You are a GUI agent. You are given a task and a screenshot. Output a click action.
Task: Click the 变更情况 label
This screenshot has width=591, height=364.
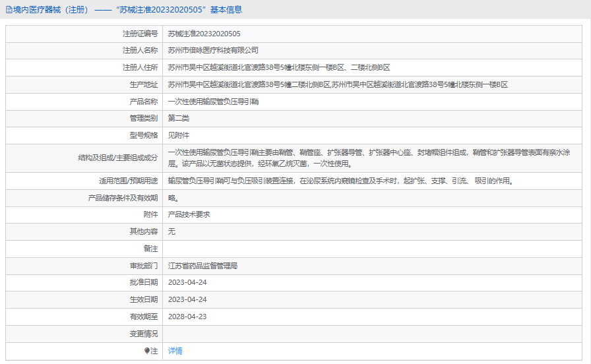coord(144,334)
